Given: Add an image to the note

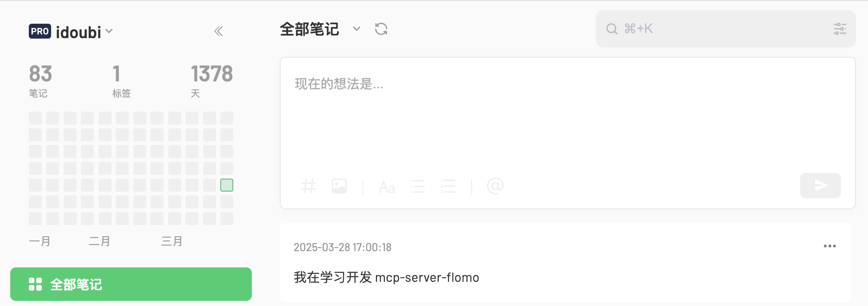Looking at the screenshot, I should click(x=339, y=186).
